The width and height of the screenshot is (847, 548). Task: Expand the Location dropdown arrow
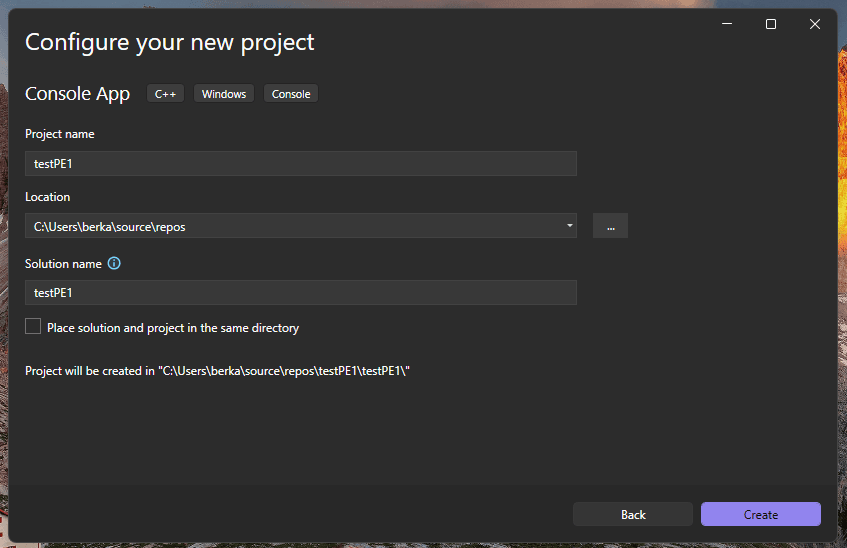point(570,226)
